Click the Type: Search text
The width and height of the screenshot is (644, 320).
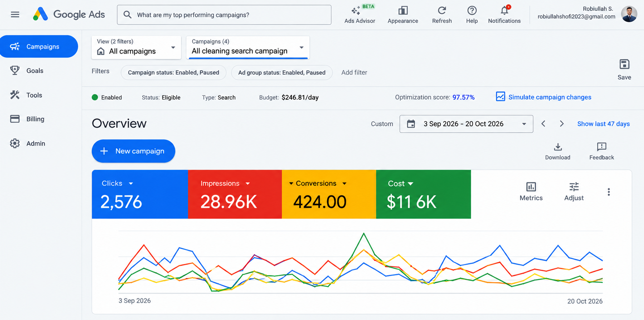click(219, 97)
